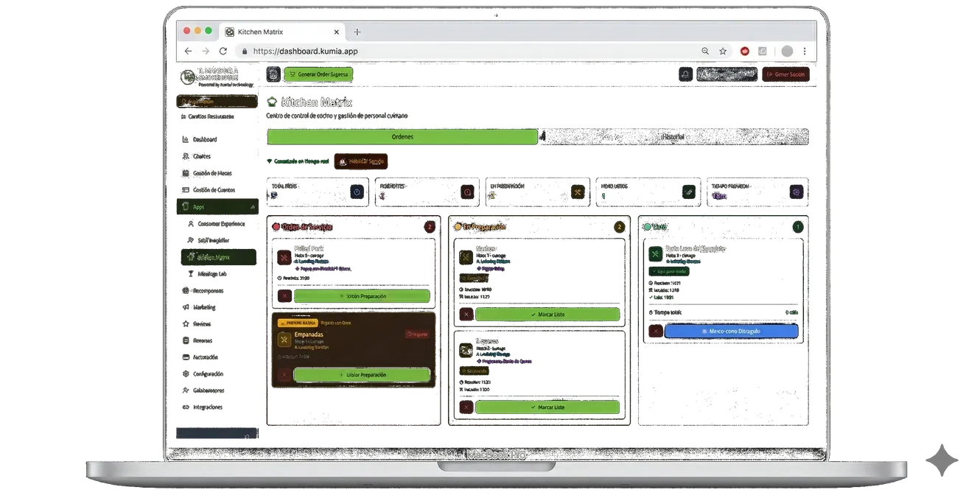Open the Chrome three-dot menu

(x=805, y=52)
